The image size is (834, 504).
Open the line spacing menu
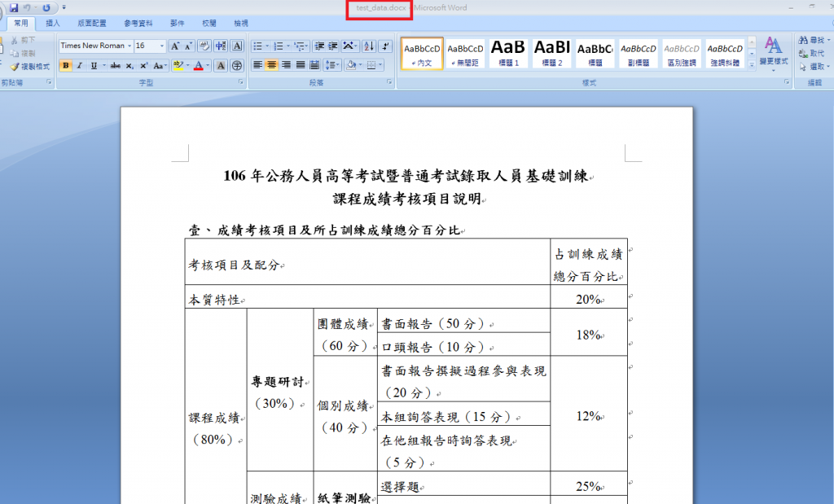pyautogui.click(x=332, y=65)
